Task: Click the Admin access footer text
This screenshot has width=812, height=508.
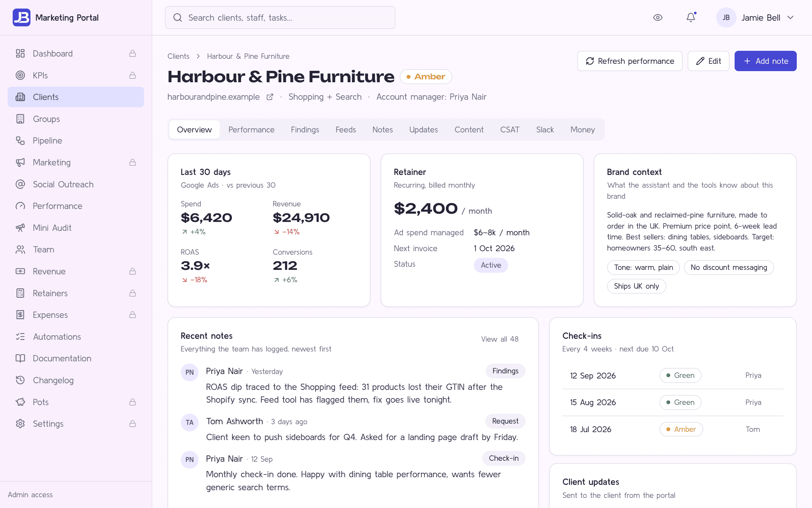Action: [x=30, y=495]
